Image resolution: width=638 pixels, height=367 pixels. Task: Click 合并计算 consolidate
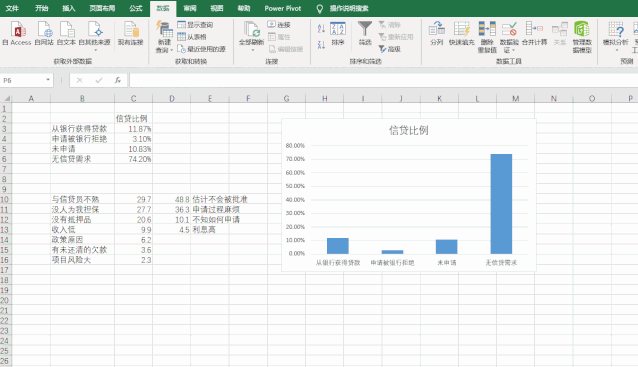point(534,33)
